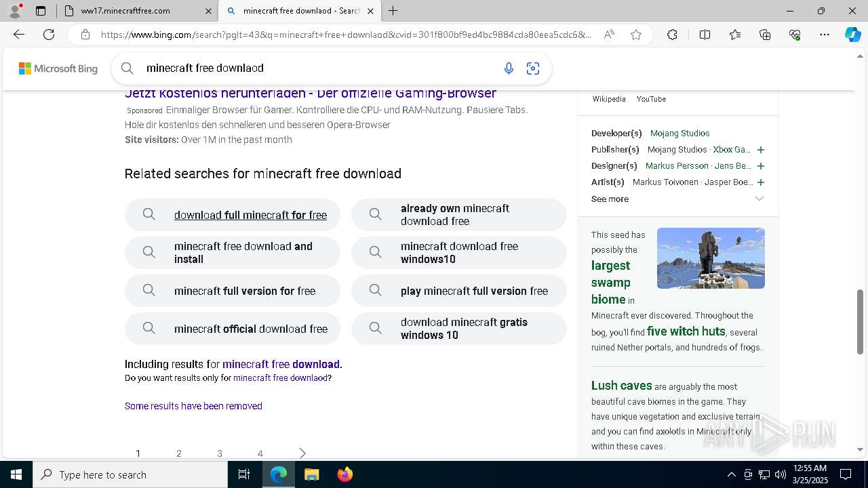Select 'play minecraft full version free' suggestion

tap(458, 291)
